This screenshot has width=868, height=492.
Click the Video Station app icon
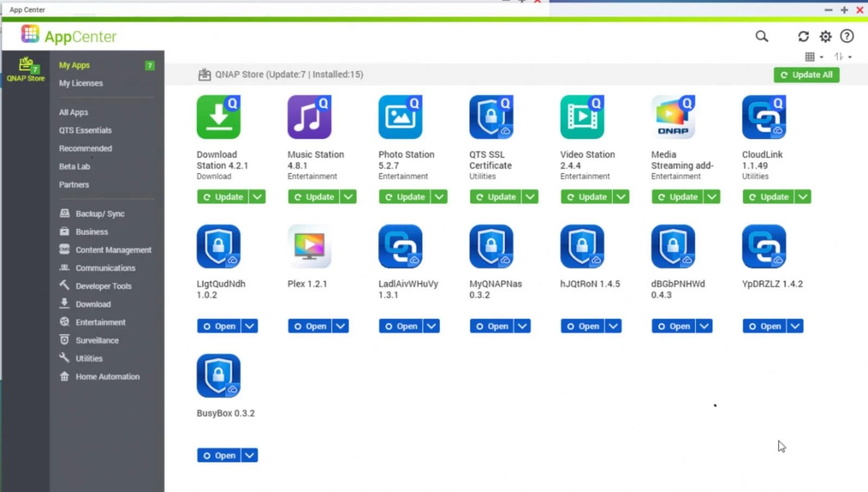(x=582, y=117)
